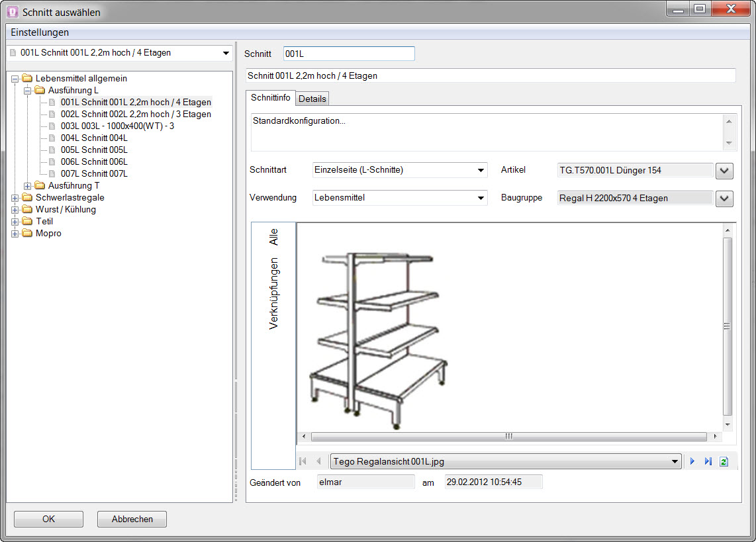Click the green refresh image icon
The height and width of the screenshot is (542, 756).
pos(724,461)
